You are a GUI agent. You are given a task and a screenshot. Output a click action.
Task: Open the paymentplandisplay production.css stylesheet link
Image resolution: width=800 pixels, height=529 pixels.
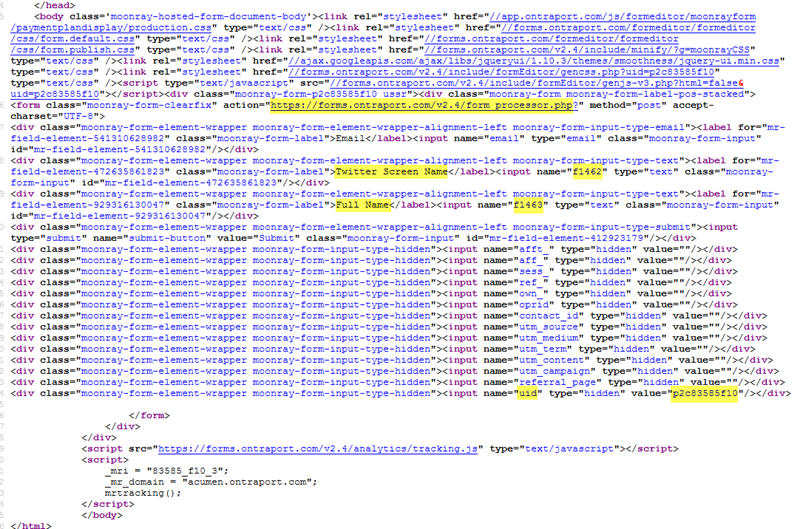(x=622, y=17)
